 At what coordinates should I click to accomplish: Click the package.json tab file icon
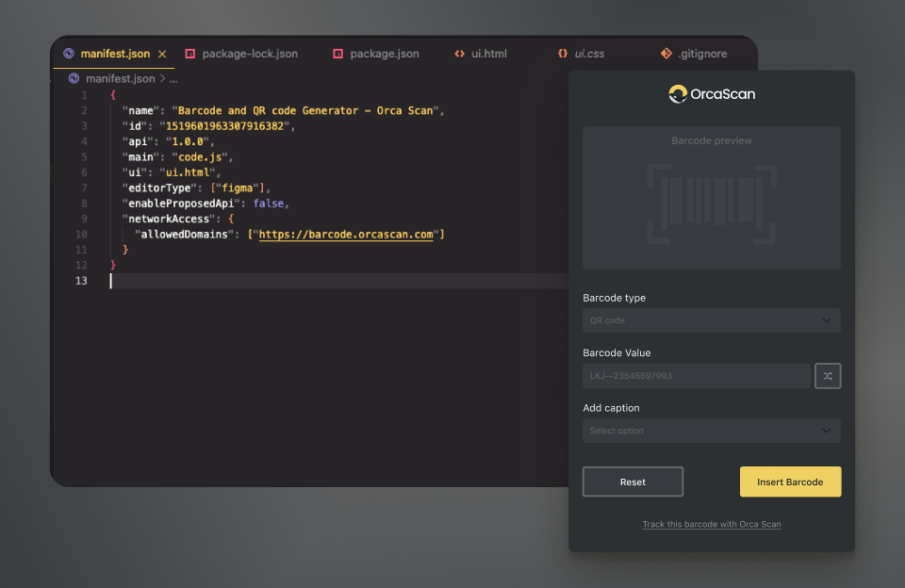coord(337,54)
